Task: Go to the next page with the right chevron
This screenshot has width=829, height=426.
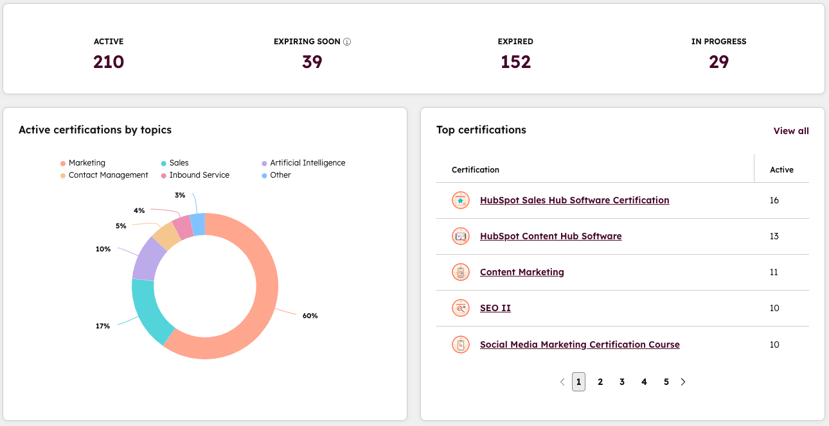Action: (683, 382)
